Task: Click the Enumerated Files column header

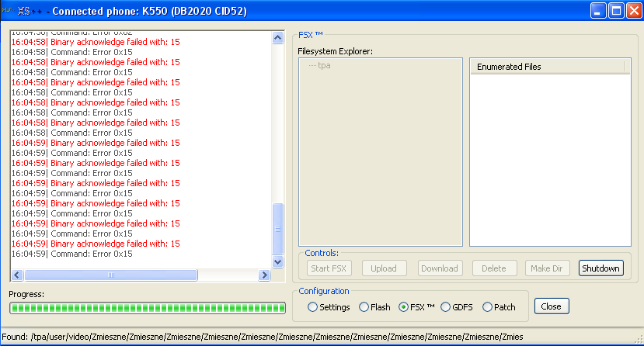Action: coord(548,67)
